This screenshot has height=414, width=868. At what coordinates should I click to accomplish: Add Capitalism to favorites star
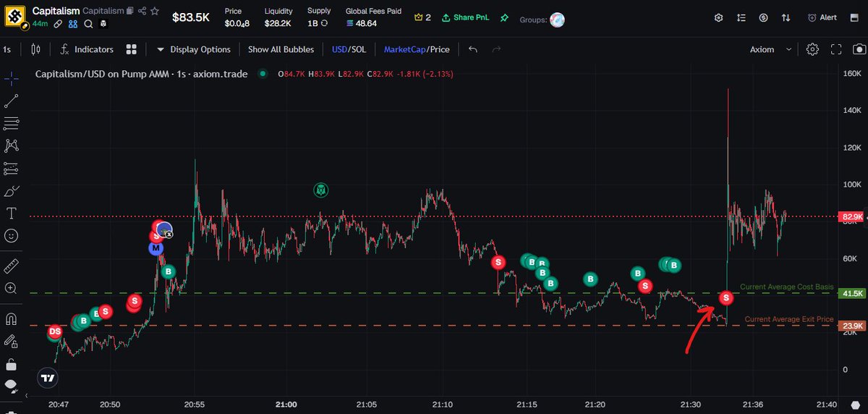[154, 12]
